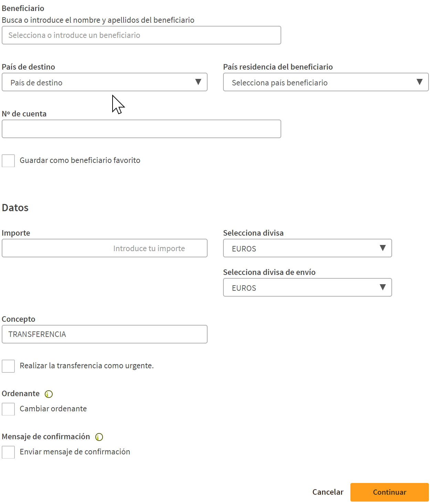Click the Ordenante info icon
The width and height of the screenshot is (432, 504).
(x=49, y=394)
